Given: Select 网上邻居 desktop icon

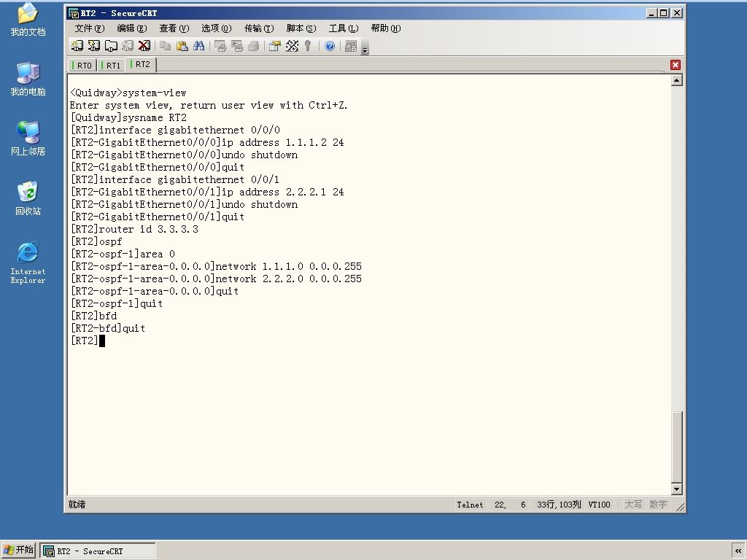Looking at the screenshot, I should [x=28, y=139].
